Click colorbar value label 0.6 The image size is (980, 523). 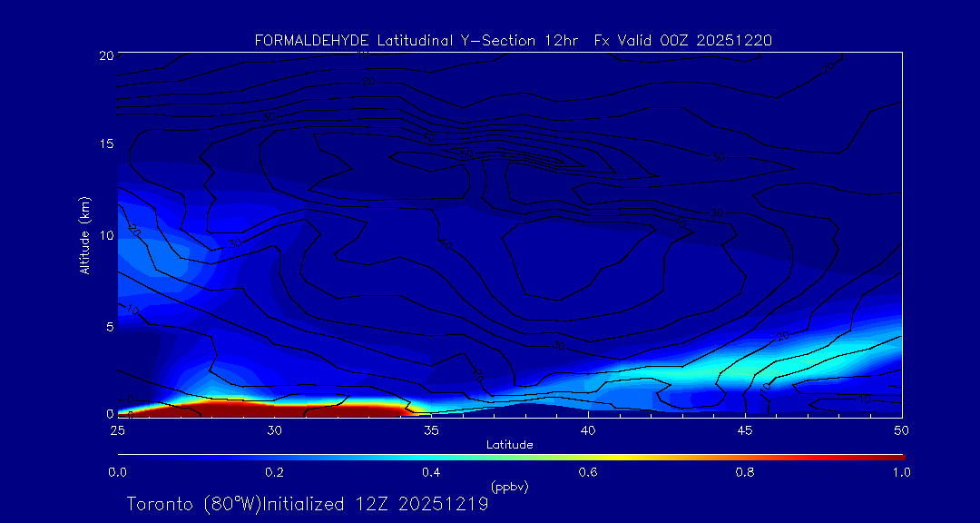click(x=588, y=472)
